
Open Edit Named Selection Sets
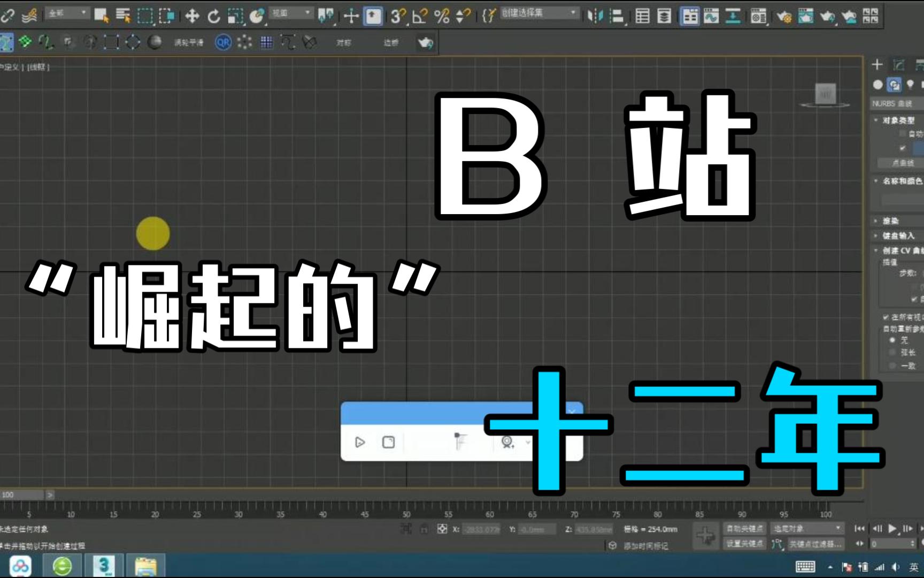488,16
